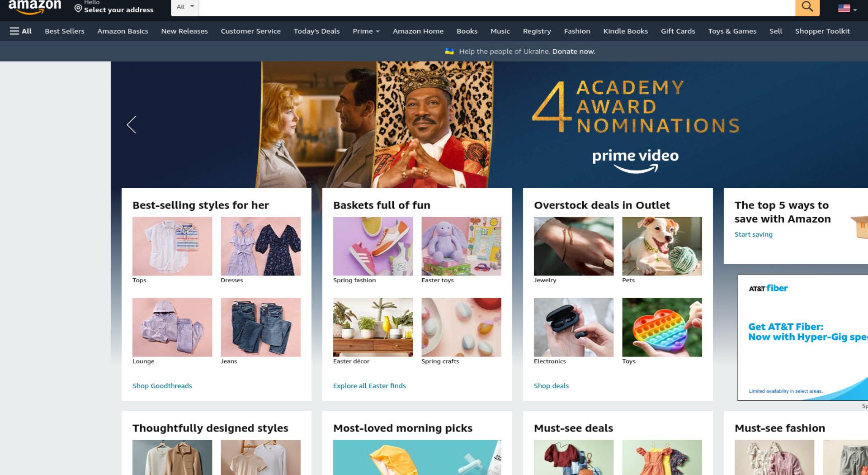Click the Amazon logo
This screenshot has height=475, width=868.
point(35,7)
